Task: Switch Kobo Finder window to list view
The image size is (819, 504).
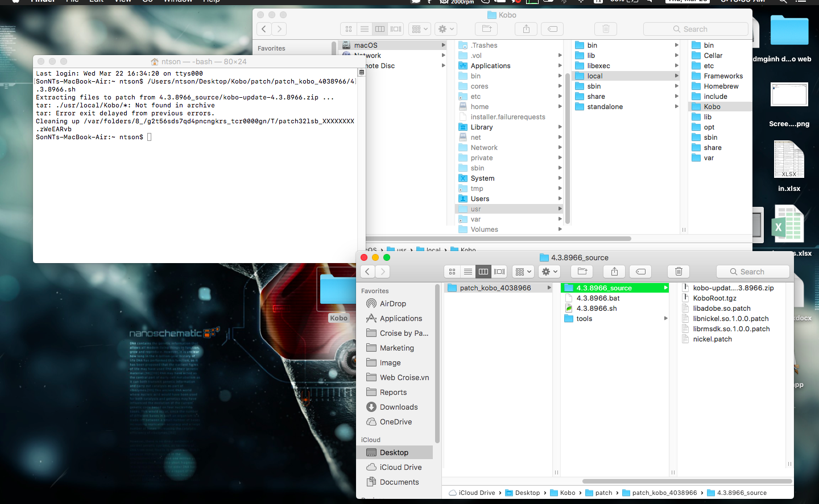Action: pos(365,29)
